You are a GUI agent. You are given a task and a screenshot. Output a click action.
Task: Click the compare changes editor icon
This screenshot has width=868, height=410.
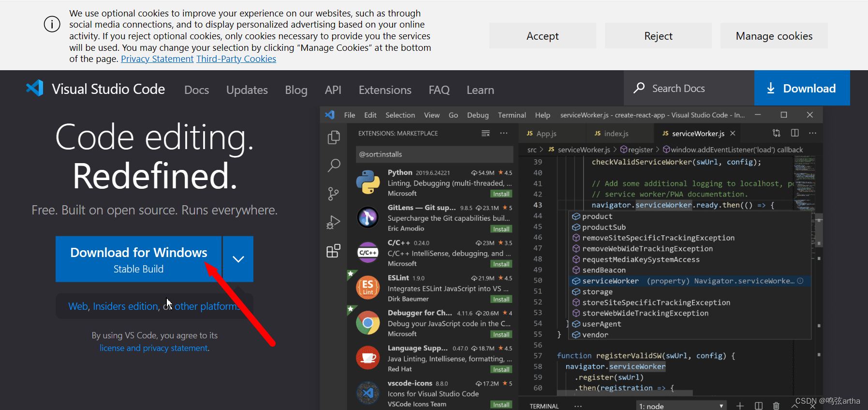[777, 133]
